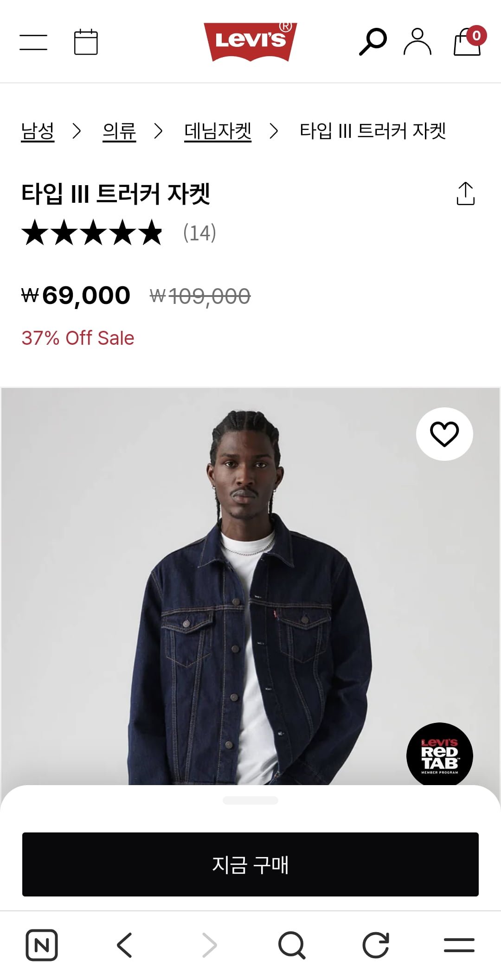Tap the Naver N home button
Viewport: 501px width, 980px height.
pyautogui.click(x=42, y=945)
